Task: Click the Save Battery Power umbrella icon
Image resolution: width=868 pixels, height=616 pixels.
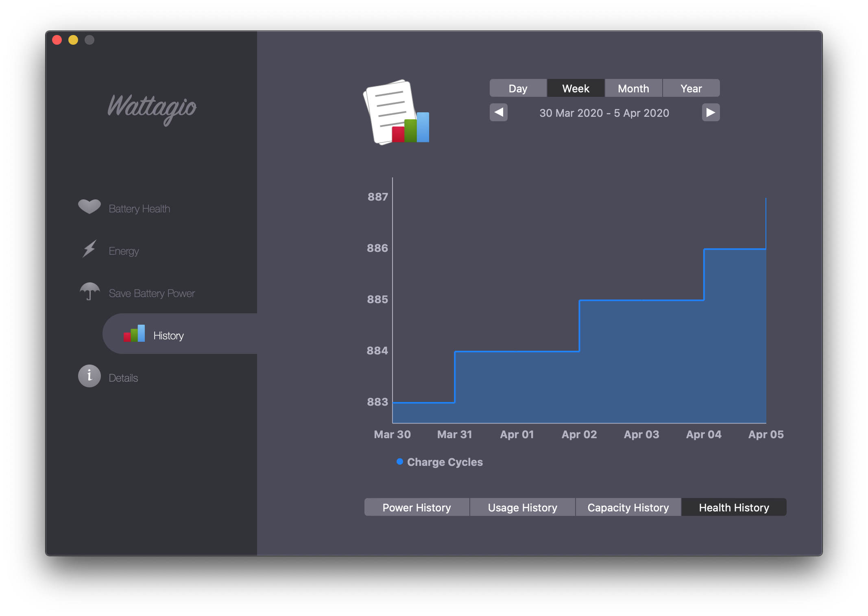Action: [89, 291]
